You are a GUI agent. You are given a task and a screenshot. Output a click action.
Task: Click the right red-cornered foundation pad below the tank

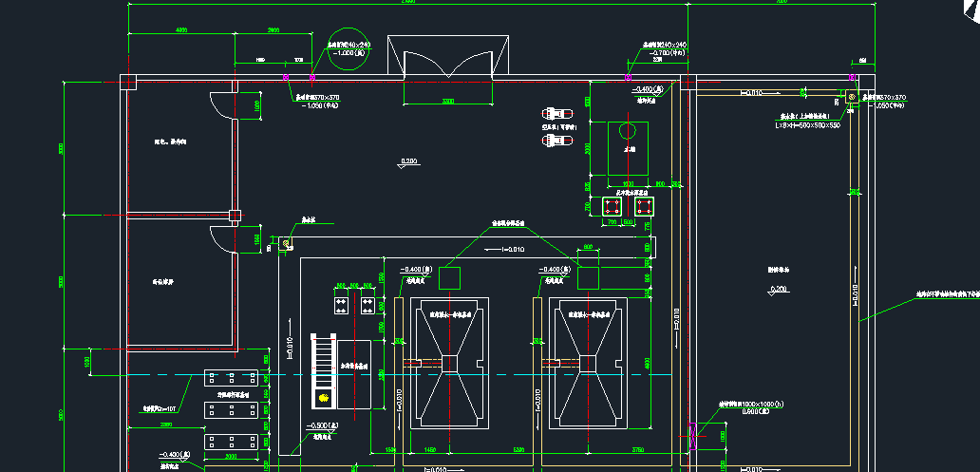click(x=646, y=206)
